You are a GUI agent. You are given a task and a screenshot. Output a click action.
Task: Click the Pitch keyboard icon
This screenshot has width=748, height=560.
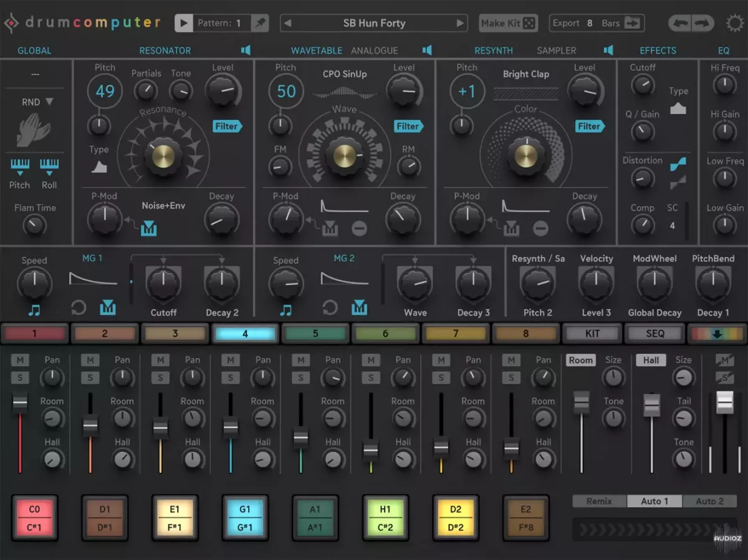[19, 167]
